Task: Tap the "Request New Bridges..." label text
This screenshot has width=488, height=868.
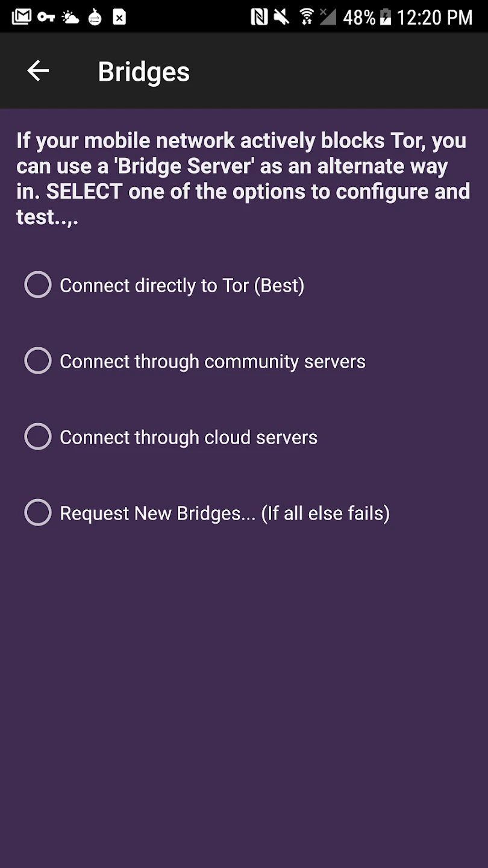Action: 225,513
